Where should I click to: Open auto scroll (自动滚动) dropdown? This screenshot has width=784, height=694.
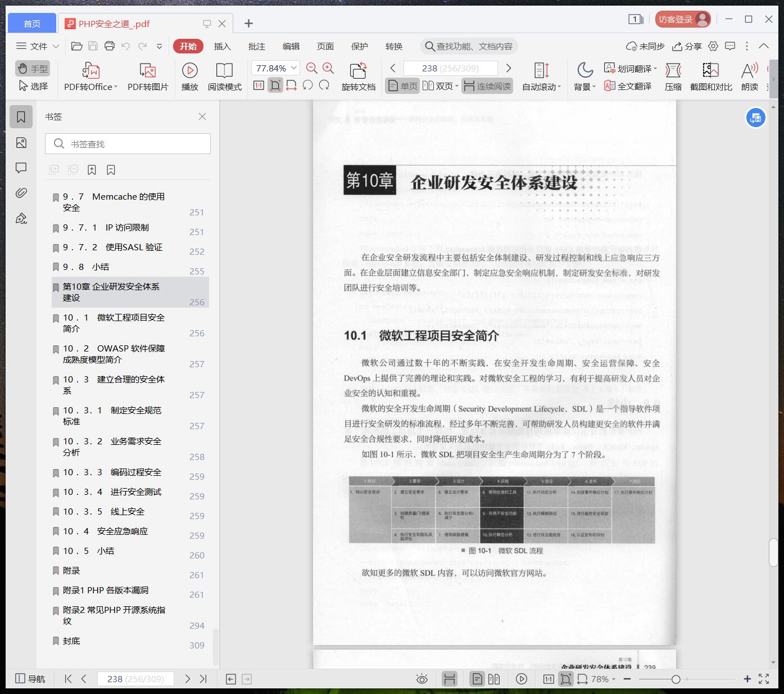pyautogui.click(x=541, y=77)
